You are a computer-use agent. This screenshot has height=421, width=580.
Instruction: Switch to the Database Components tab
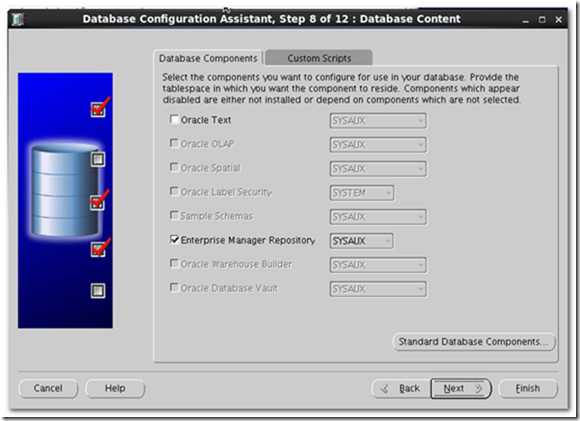pos(208,58)
